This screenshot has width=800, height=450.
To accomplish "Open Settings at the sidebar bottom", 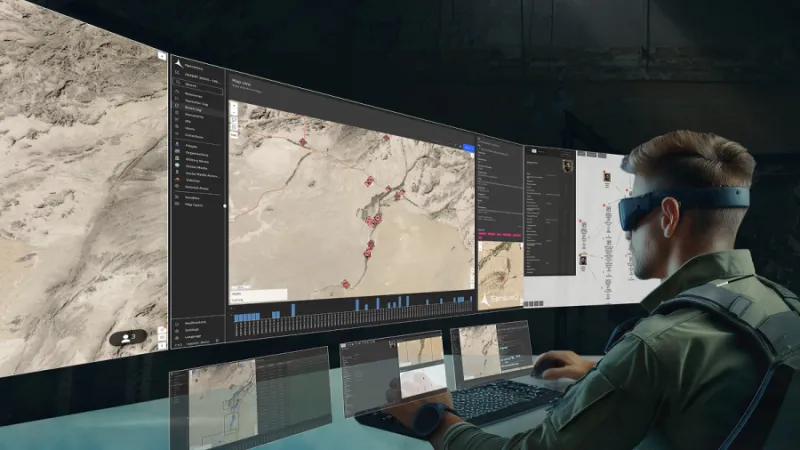I will pos(192,330).
